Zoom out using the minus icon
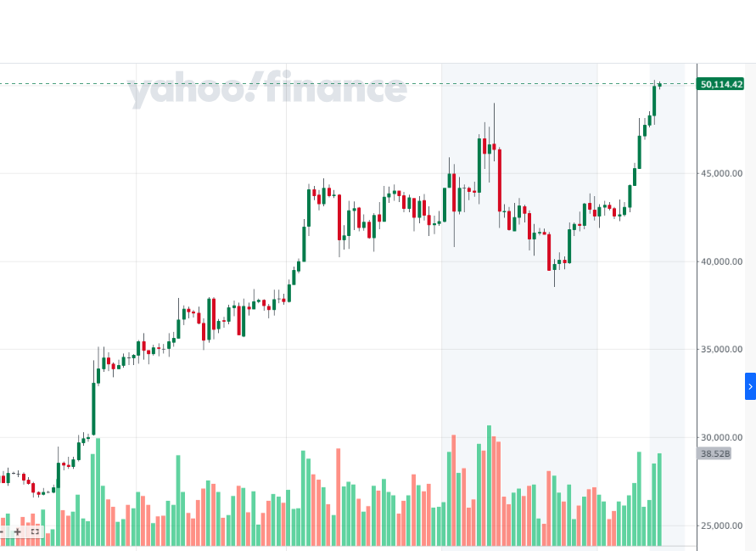This screenshot has width=756, height=551. coord(3,531)
